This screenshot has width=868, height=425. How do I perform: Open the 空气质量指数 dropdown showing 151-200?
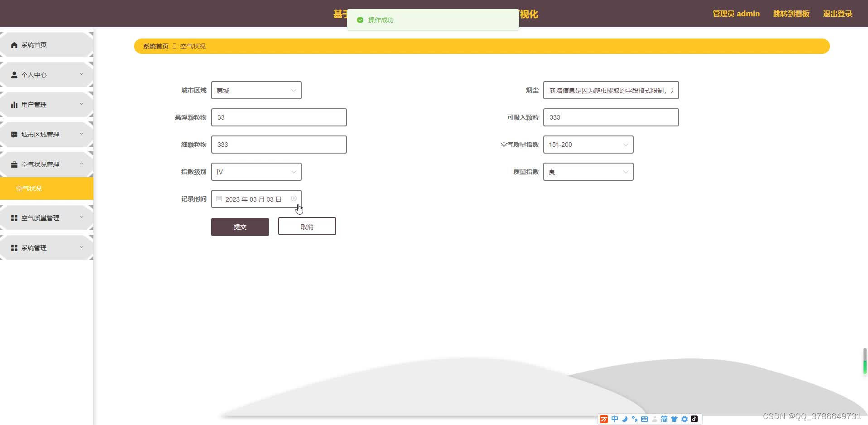pos(588,145)
